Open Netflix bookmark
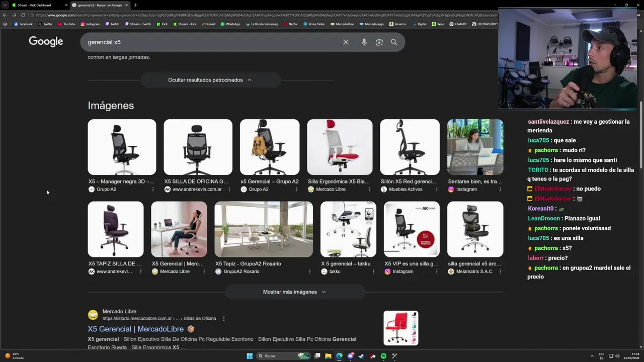Screen dimensions: 644x362 point(290,24)
